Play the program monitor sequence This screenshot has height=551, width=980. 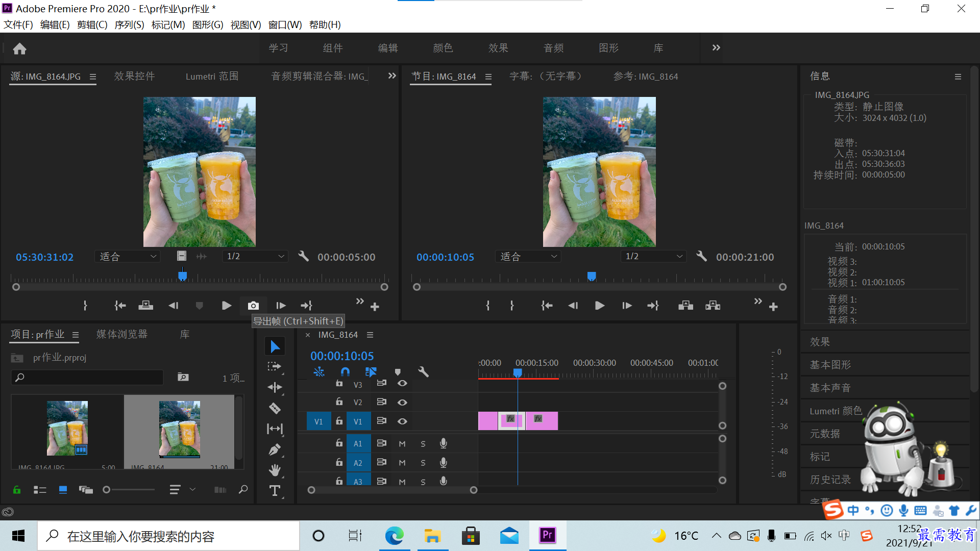[x=600, y=306]
